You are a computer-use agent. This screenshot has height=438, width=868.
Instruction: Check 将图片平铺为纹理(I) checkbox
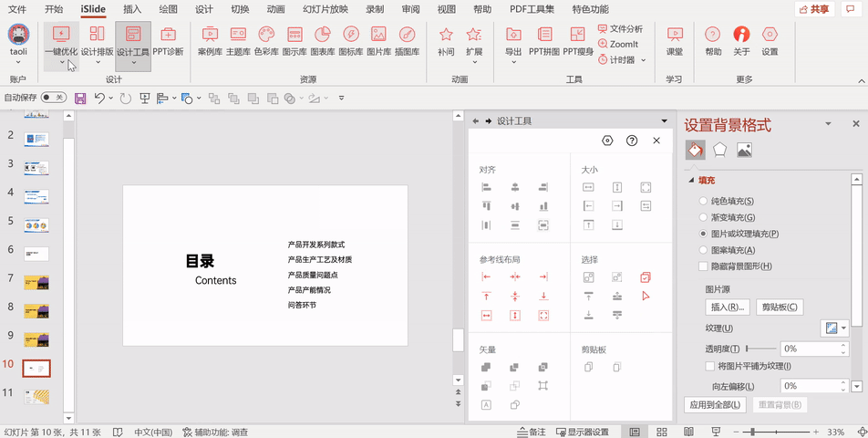coord(709,366)
